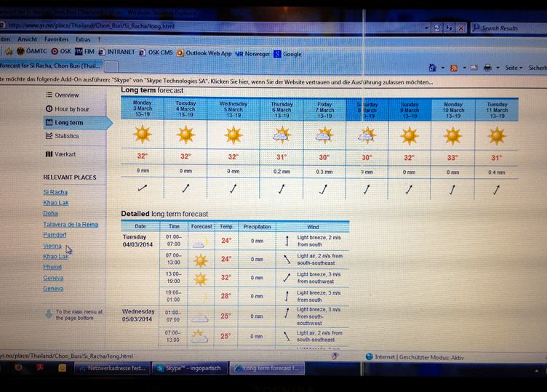Viewport: 547px width, 392px height.
Task: Click the RSS feeds icon
Action: [x=453, y=68]
